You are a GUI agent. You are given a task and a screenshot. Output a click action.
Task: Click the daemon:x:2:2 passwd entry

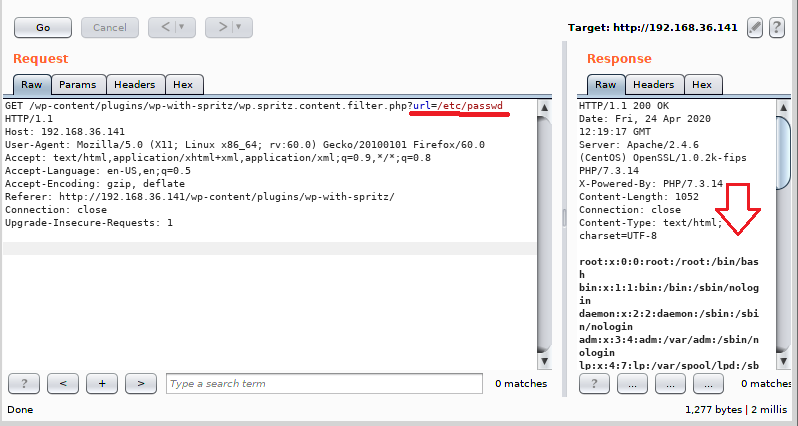[x=669, y=320]
